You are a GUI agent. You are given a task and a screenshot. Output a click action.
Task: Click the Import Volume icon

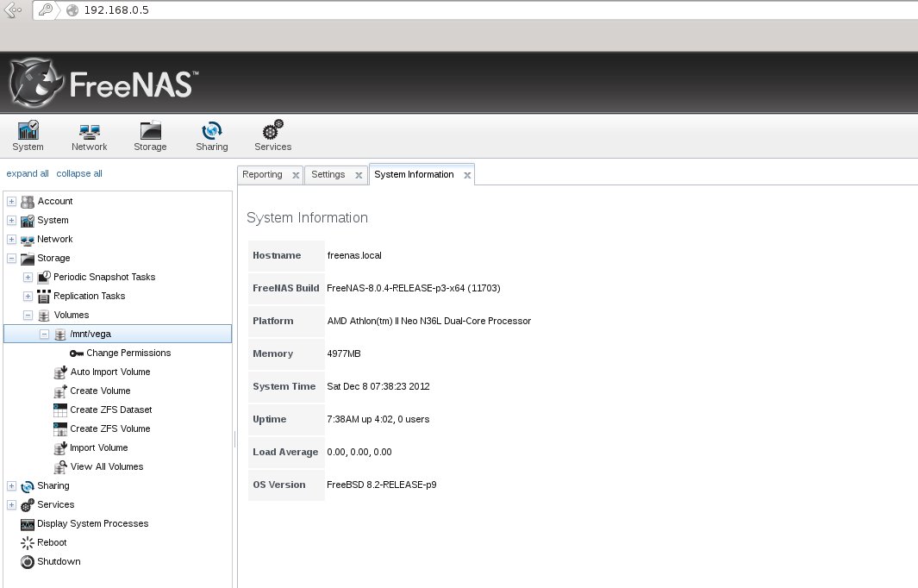(x=60, y=448)
